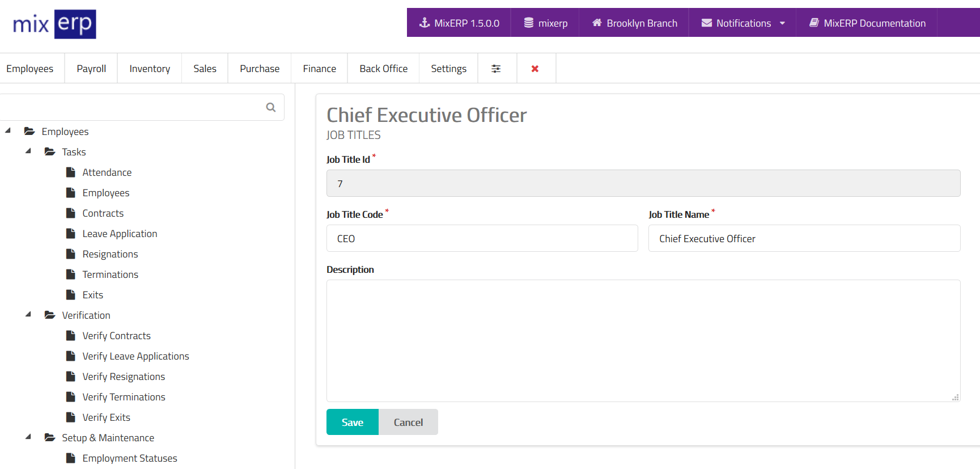
Task: Click the home icon beside Brooklyn Branch
Action: [597, 23]
